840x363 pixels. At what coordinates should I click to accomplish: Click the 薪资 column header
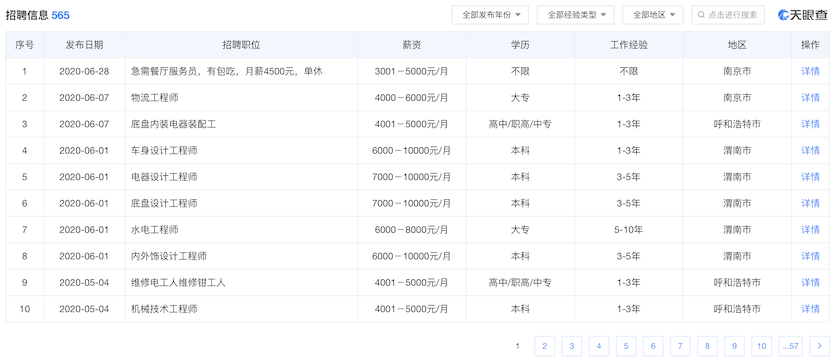click(411, 45)
